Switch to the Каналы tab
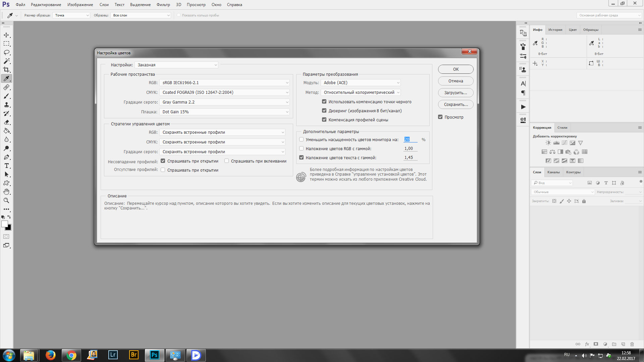Viewport: 644px width, 362px height. tap(553, 172)
